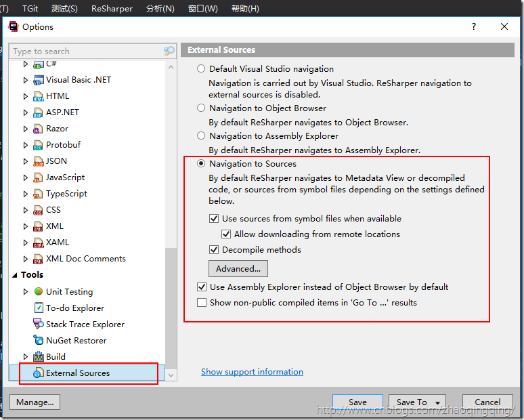Expand the TypeScript tree node

pyautogui.click(x=26, y=194)
